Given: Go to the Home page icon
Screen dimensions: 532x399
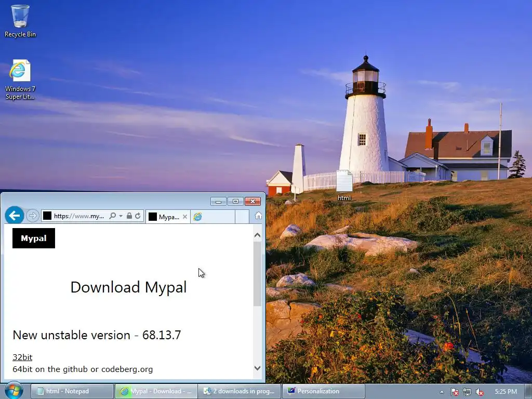Looking at the screenshot, I should [258, 216].
